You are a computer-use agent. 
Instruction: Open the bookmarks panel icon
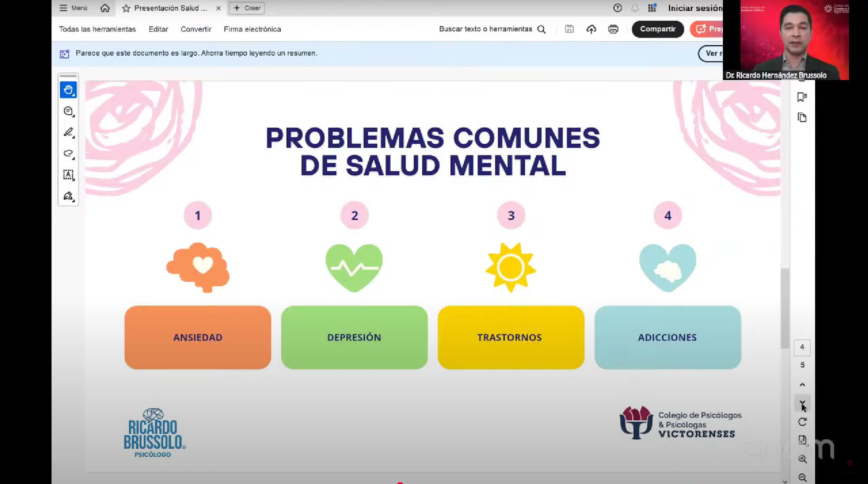coord(802,97)
